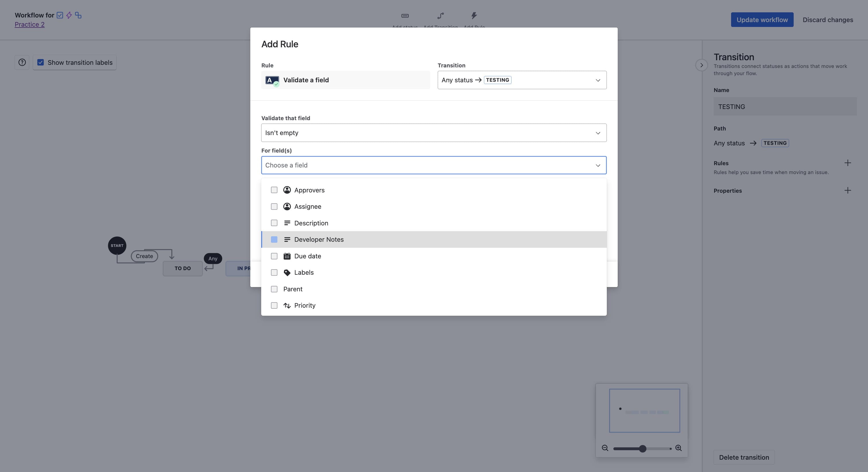Click the zoom slider track right end

pos(670,448)
